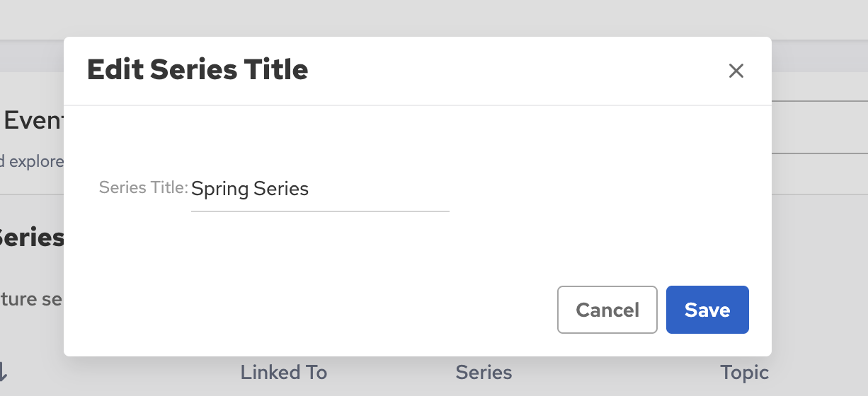Click the "ture se" text at left edge
Viewport: 868px width, 396px height.
(33, 299)
